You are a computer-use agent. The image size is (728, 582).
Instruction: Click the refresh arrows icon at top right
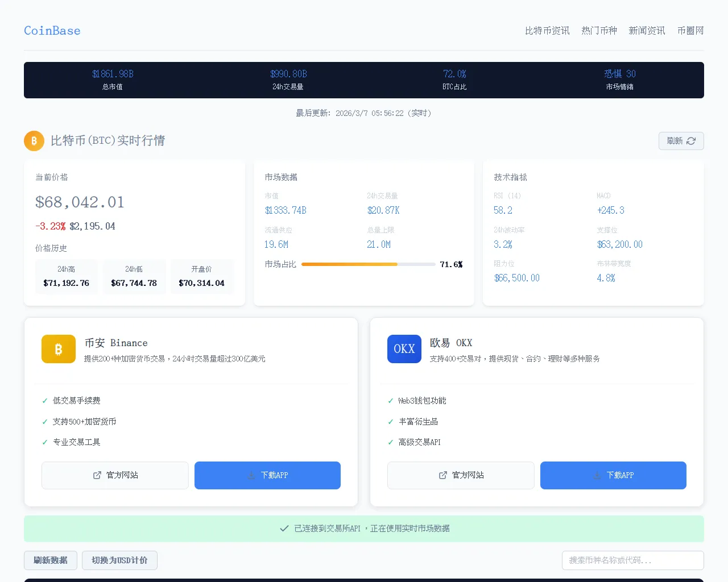click(x=691, y=141)
